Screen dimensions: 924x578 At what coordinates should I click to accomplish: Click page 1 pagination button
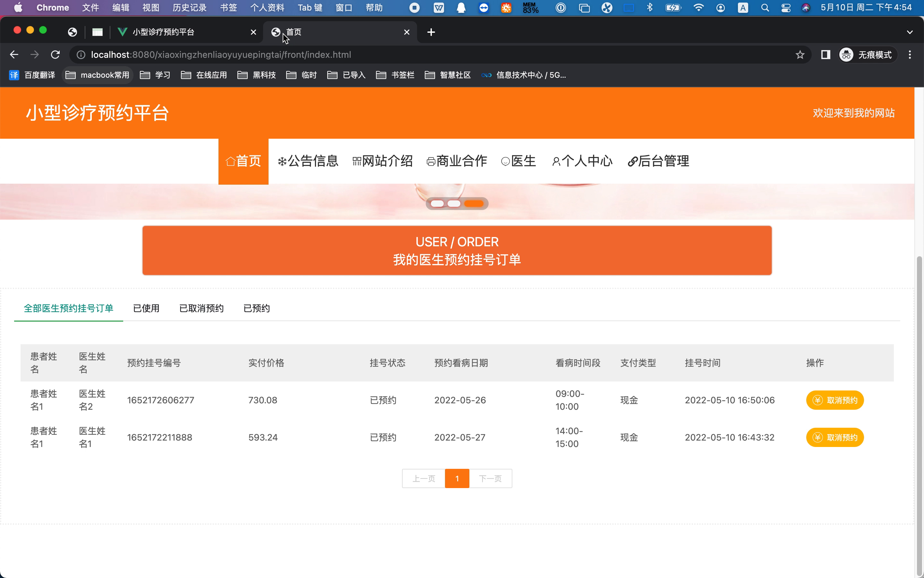tap(457, 478)
